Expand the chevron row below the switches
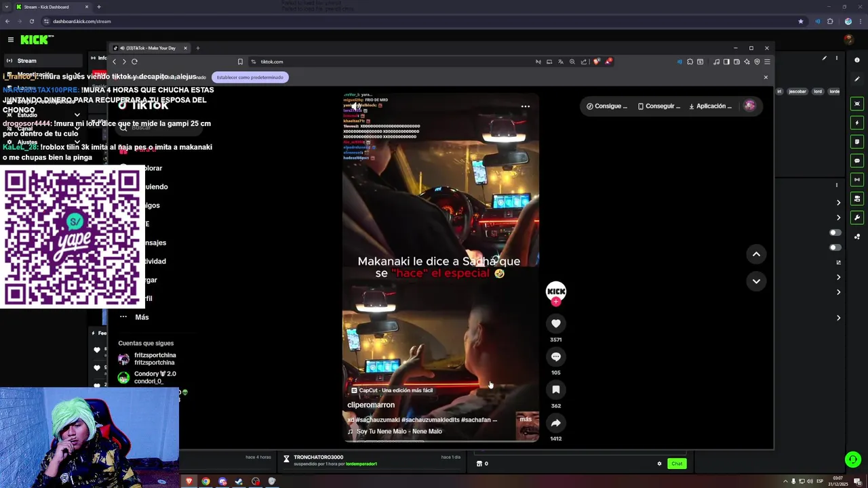Screen dimensions: 868x488 [x=838, y=277]
